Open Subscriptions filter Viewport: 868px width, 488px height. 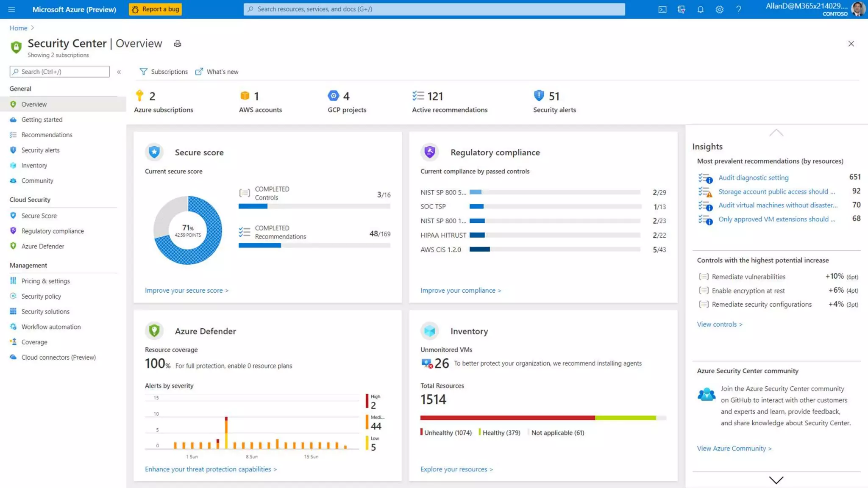pyautogui.click(x=164, y=72)
